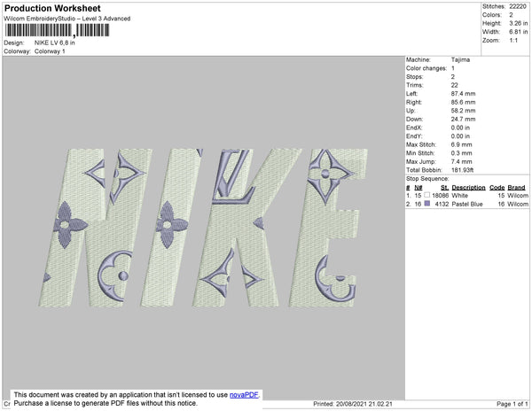Select the 'White' description in stop row 1
The width and height of the screenshot is (532, 411).
pyautogui.click(x=459, y=196)
